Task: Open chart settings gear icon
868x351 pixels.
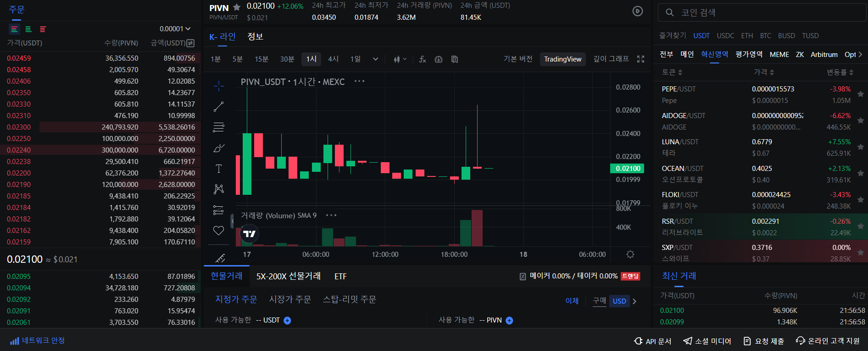Action: click(630, 254)
